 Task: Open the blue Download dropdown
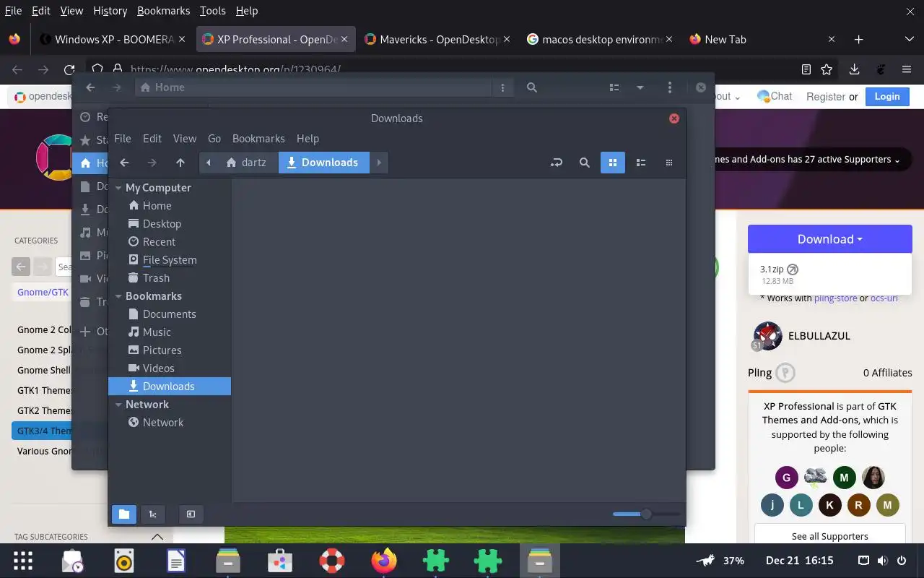(x=829, y=239)
